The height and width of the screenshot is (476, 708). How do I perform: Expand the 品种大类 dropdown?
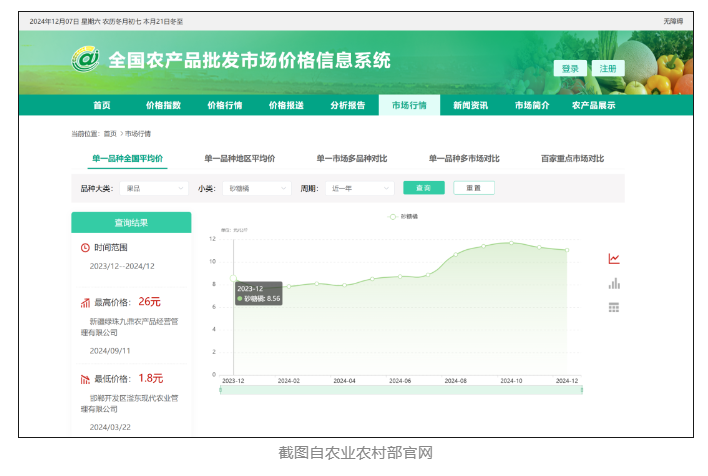(x=154, y=188)
